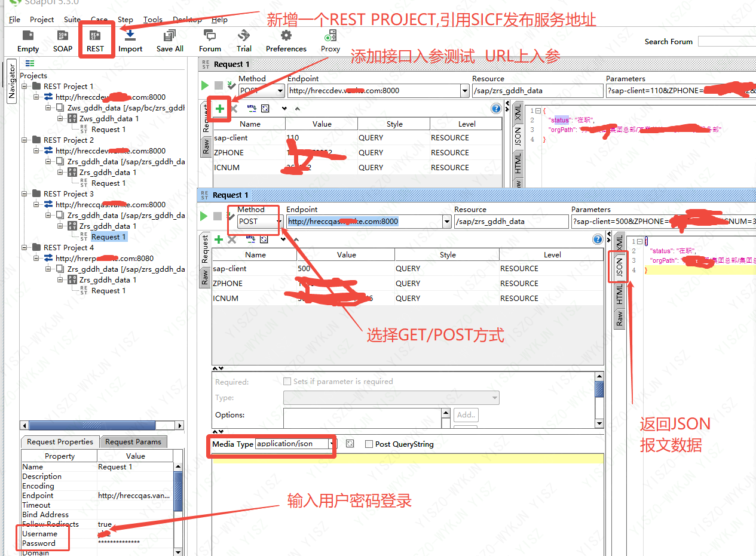The height and width of the screenshot is (556, 756).
Task: Switch to Request Params tab
Action: 133,442
